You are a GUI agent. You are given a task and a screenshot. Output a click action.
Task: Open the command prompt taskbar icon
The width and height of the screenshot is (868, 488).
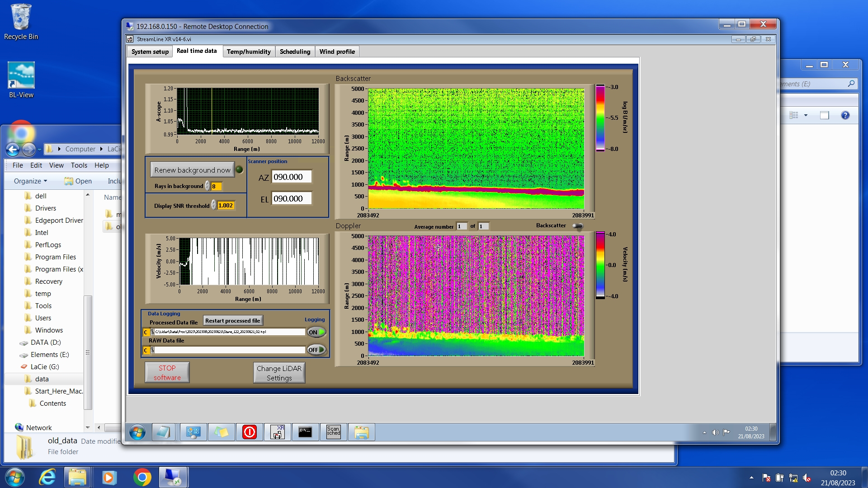point(305,432)
